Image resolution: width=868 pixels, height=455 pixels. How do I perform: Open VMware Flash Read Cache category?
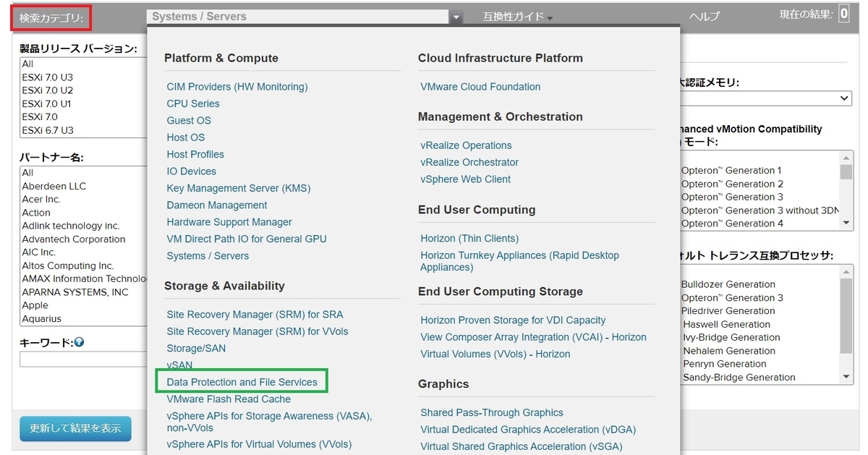pyautogui.click(x=229, y=399)
